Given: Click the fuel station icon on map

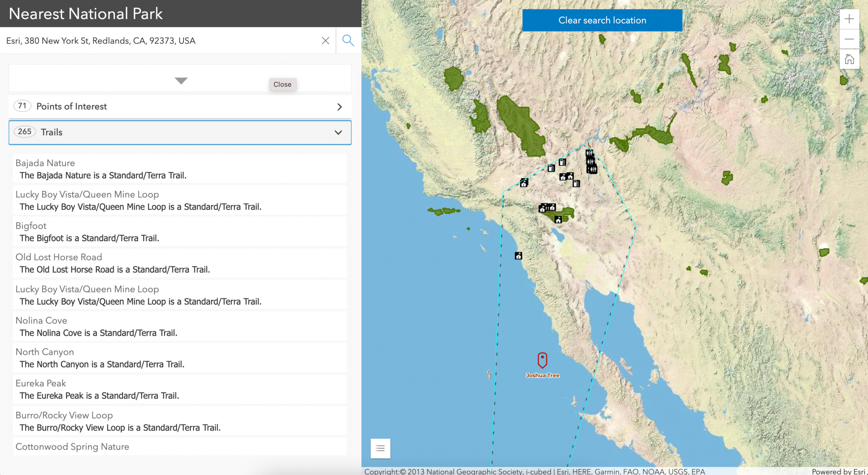Looking at the screenshot, I should (562, 162).
